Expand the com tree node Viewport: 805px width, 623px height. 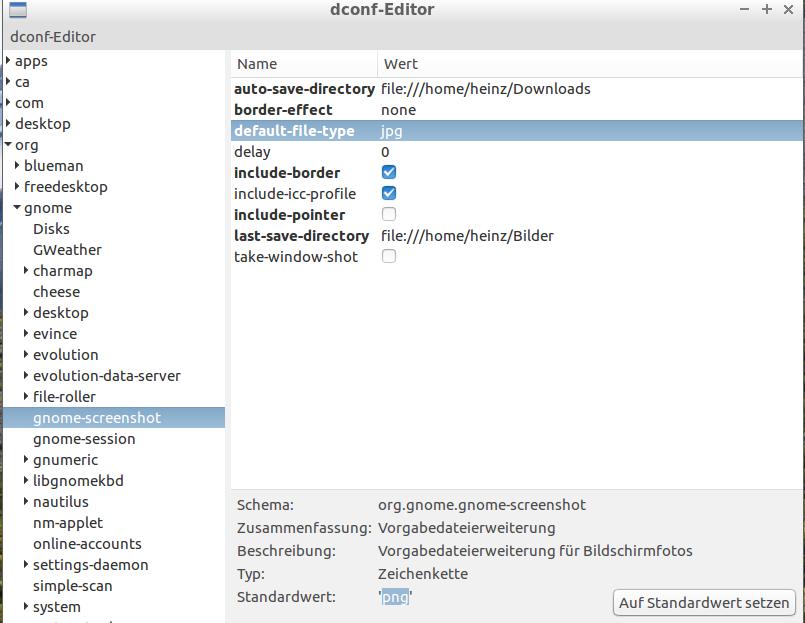(8, 103)
